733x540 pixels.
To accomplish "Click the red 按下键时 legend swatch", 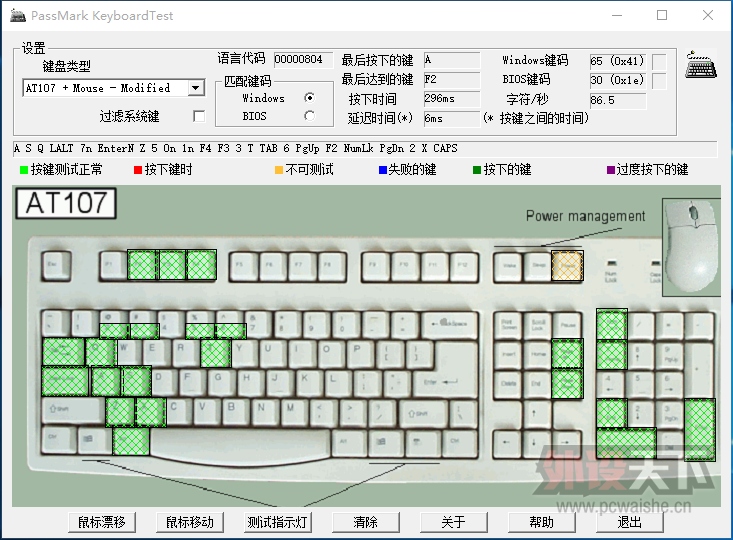I will click(x=138, y=170).
